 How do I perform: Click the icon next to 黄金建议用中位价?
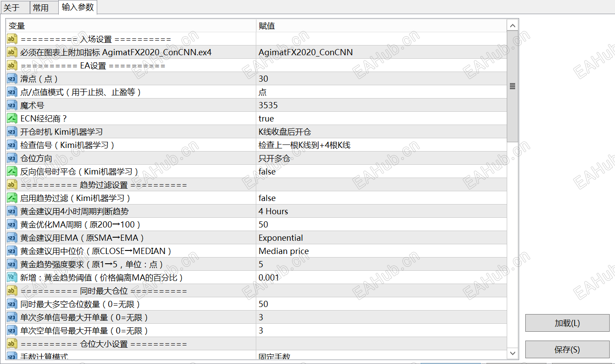point(12,251)
